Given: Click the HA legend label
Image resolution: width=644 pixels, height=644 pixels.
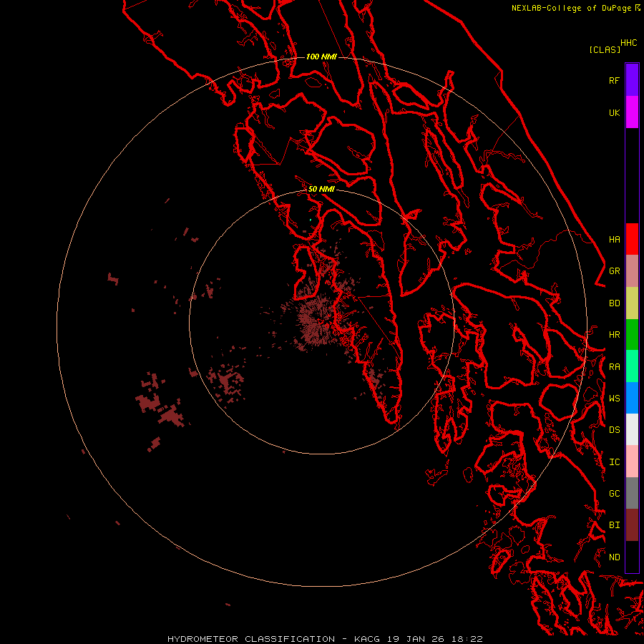Looking at the screenshot, I should pyautogui.click(x=614, y=239).
